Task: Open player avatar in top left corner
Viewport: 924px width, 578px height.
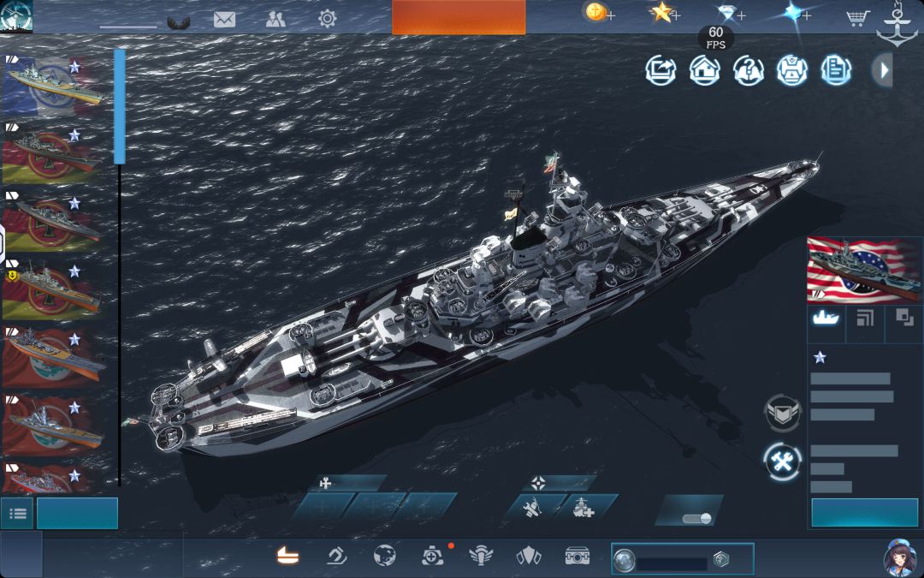Action: click(16, 16)
